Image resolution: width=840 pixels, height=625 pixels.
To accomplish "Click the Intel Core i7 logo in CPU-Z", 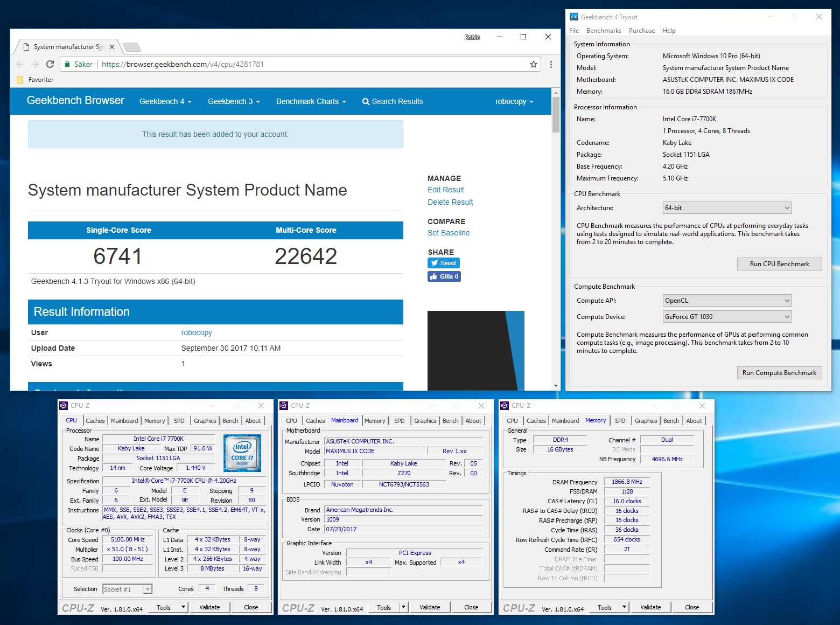I will 242,453.
